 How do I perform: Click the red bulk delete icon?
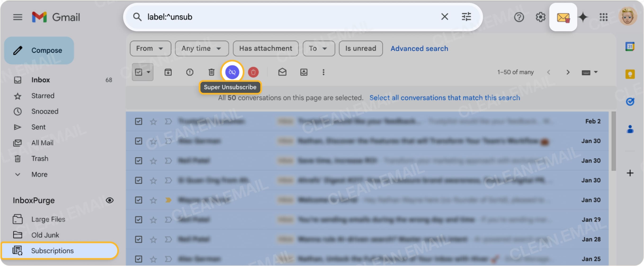point(254,72)
